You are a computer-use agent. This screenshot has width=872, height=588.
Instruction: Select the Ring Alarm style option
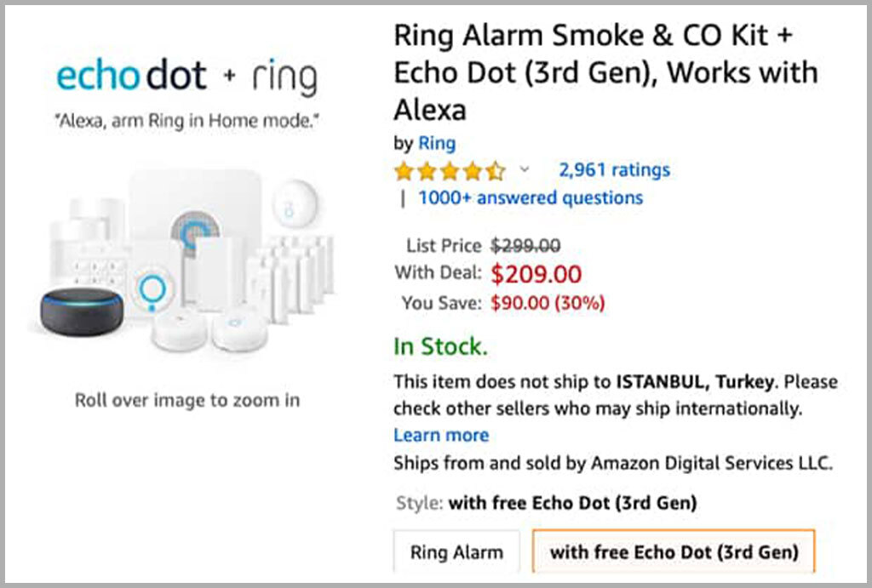[x=456, y=551]
